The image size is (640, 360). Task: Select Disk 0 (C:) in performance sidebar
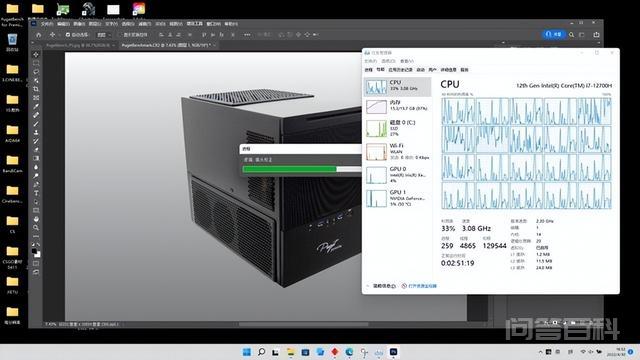[x=398, y=128]
